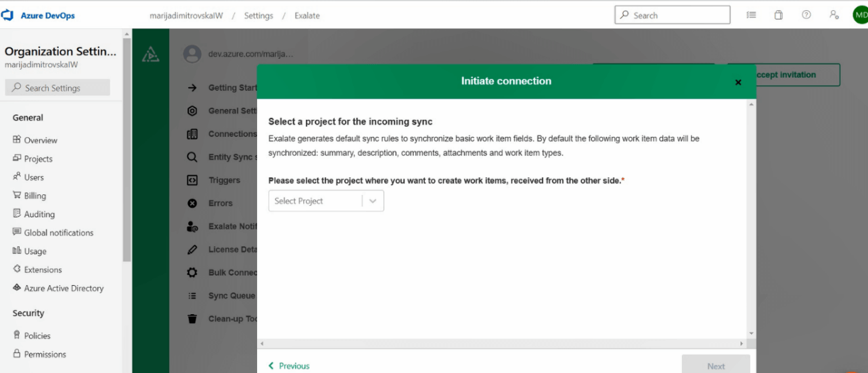The image size is (868, 373).
Task: Open the Errors circle-x icon
Action: point(192,203)
